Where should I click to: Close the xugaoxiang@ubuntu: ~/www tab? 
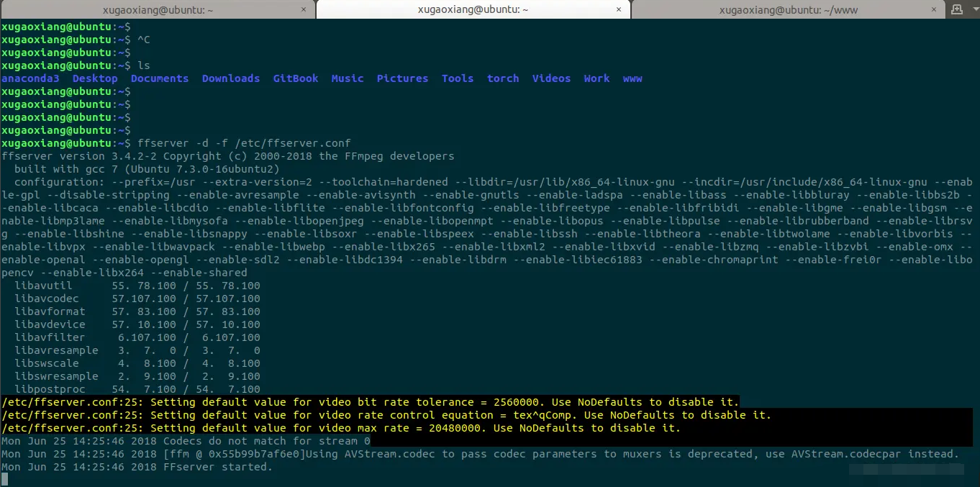coord(934,9)
